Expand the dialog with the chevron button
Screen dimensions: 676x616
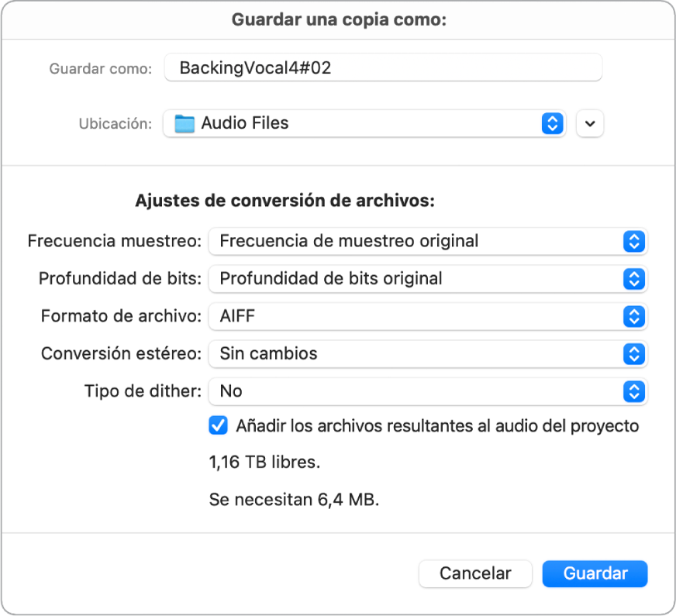coord(590,123)
